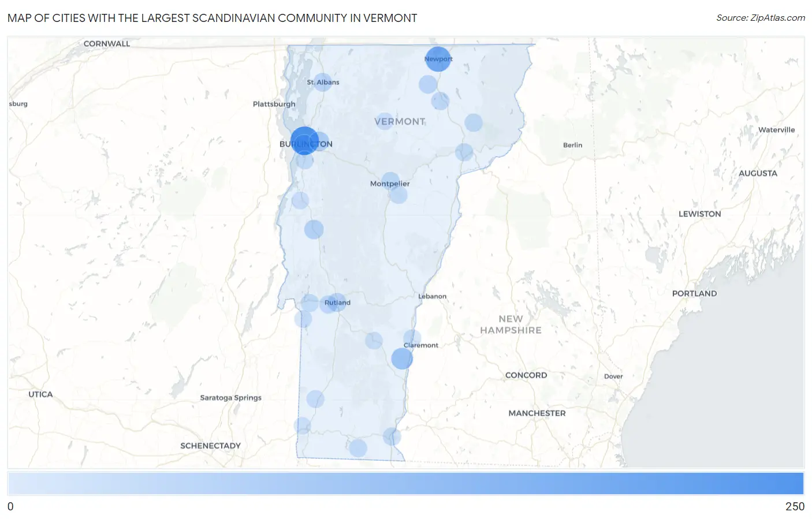The width and height of the screenshot is (812, 519).
Task: Click the Source: ZipAtlas.com text
Action: pyautogui.click(x=761, y=18)
